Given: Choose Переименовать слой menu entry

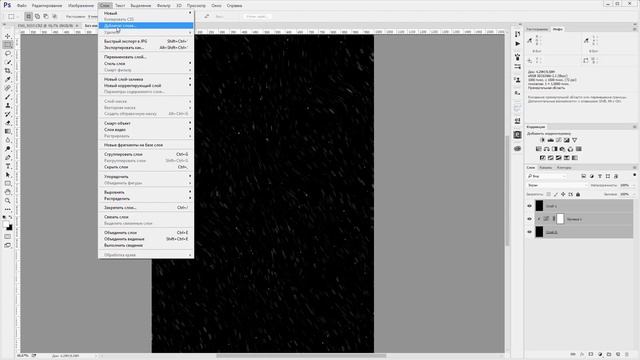Looking at the screenshot, I should [146, 57].
